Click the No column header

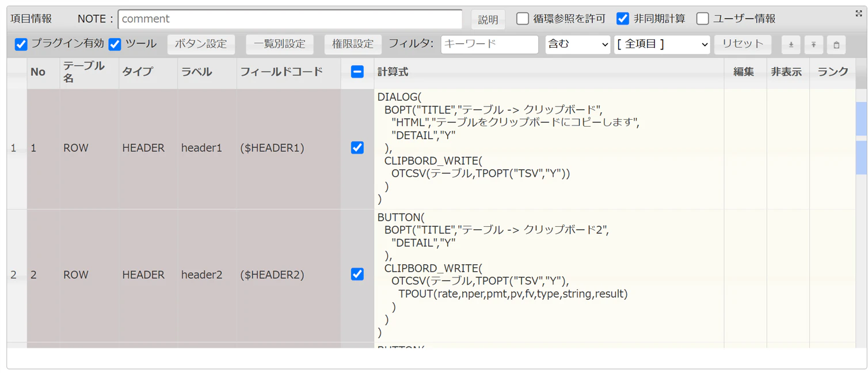click(x=43, y=72)
